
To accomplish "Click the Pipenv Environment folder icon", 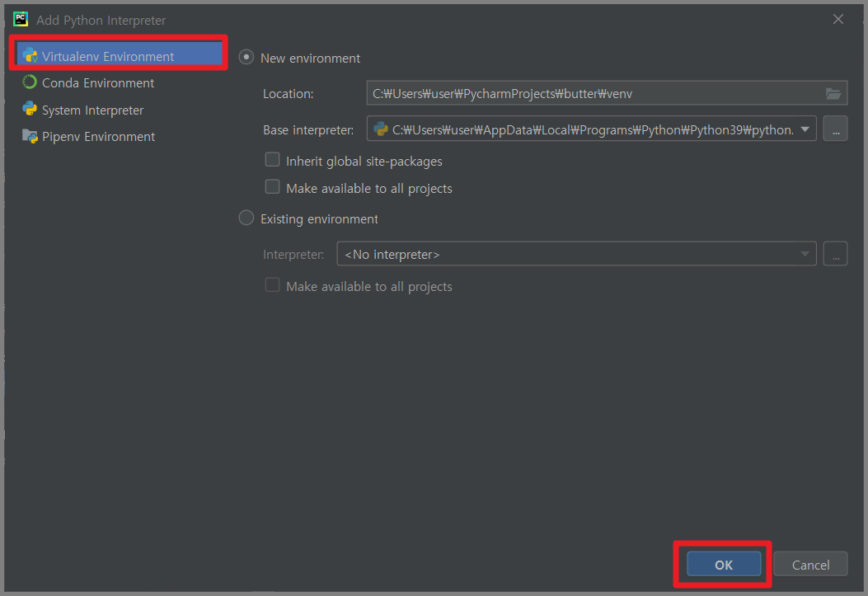I will point(30,135).
